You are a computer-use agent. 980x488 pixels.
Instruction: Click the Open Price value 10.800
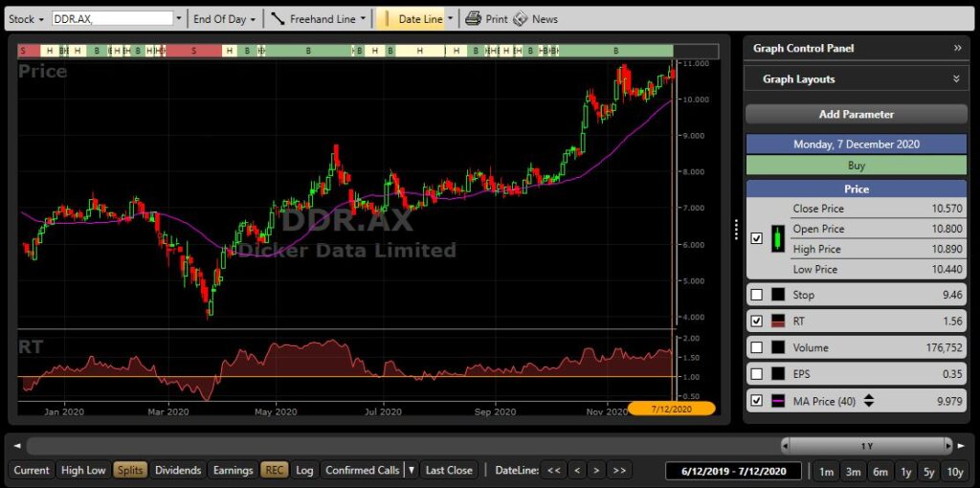pos(947,229)
